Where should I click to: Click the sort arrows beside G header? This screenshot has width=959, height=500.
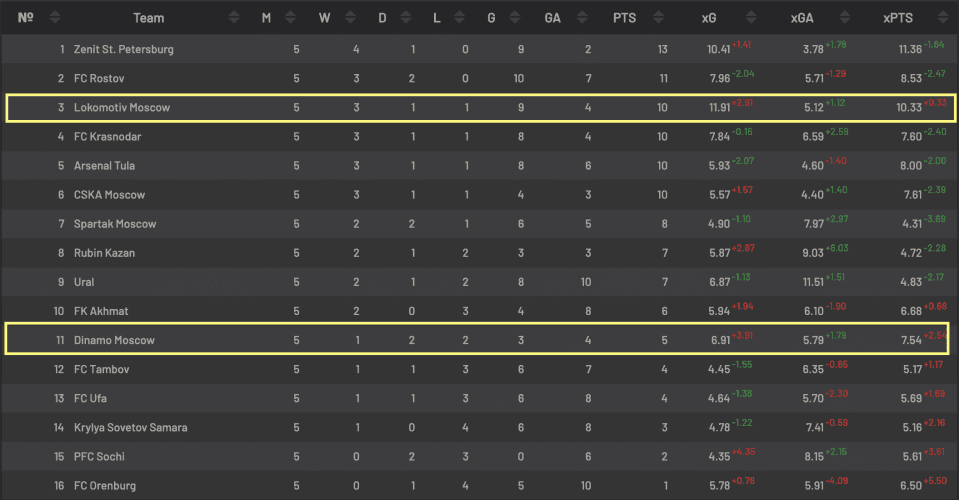tap(522, 18)
